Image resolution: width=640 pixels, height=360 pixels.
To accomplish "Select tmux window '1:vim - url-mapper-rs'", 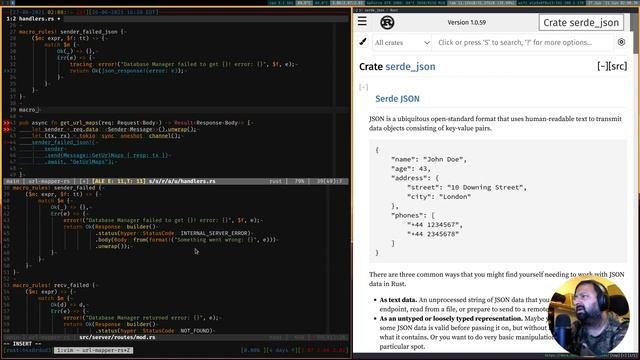I will tap(93, 350).
